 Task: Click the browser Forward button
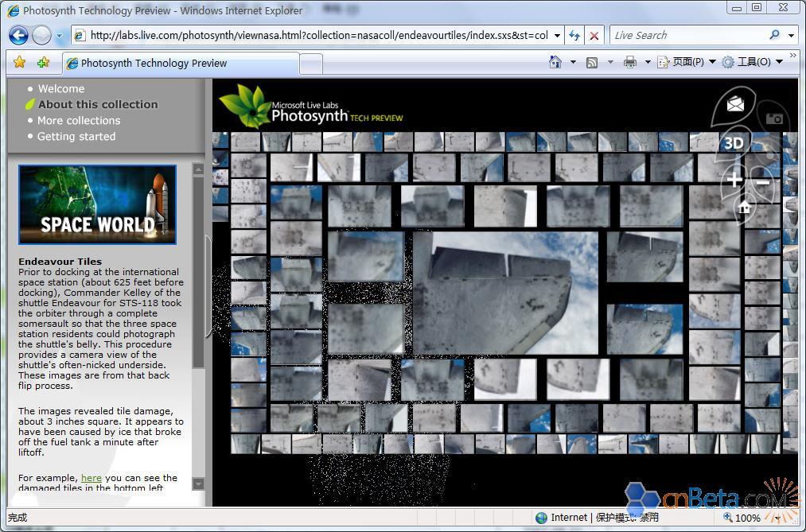click(x=41, y=36)
